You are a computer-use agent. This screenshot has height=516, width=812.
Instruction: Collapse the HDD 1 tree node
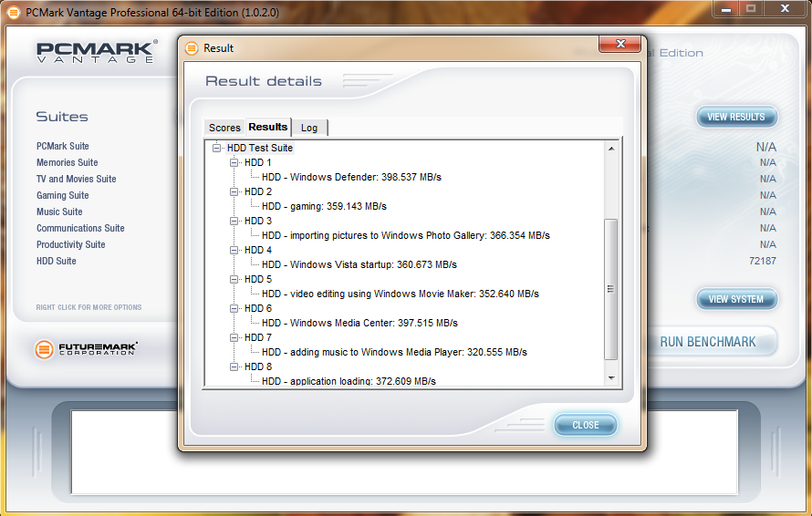234,162
